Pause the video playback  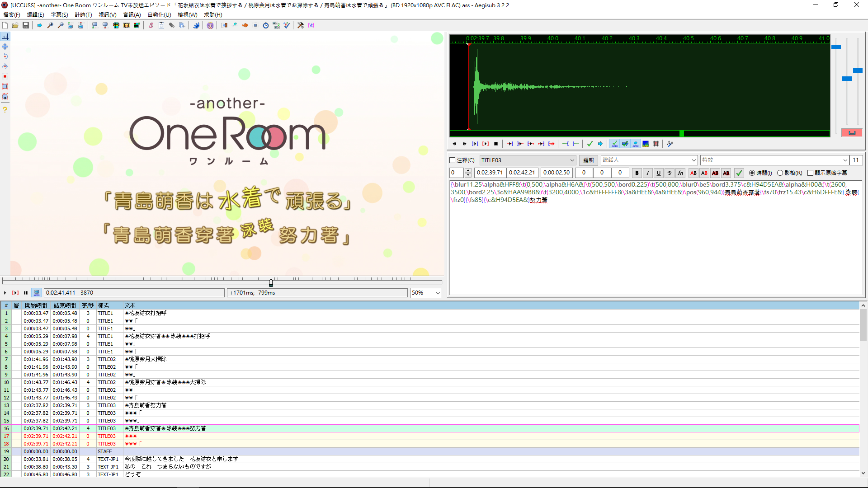click(26, 293)
